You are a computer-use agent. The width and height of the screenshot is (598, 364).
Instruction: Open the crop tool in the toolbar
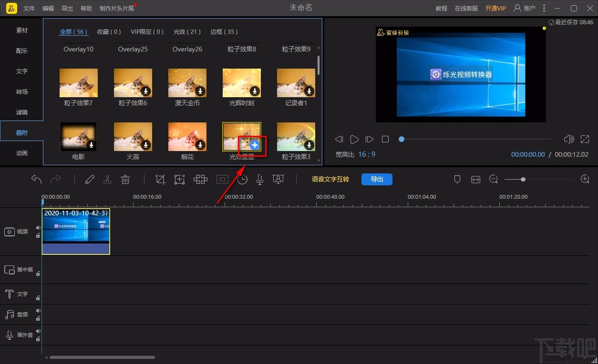160,179
